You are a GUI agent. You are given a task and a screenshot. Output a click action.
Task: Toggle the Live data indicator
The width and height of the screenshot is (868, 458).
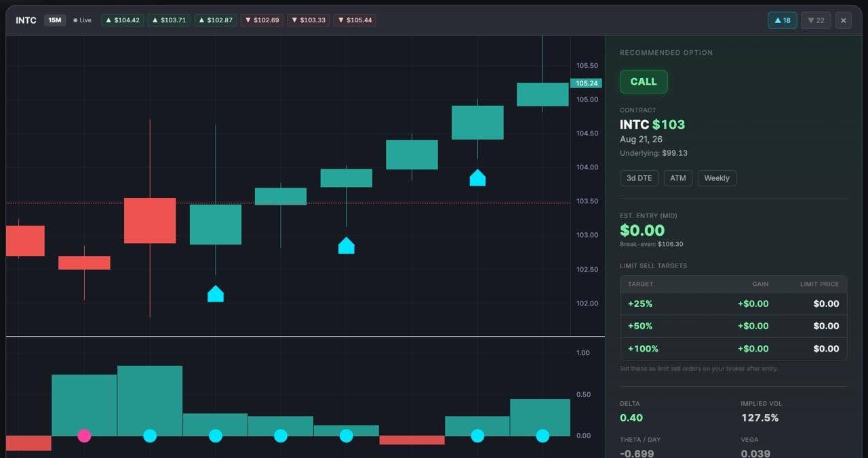tap(82, 20)
